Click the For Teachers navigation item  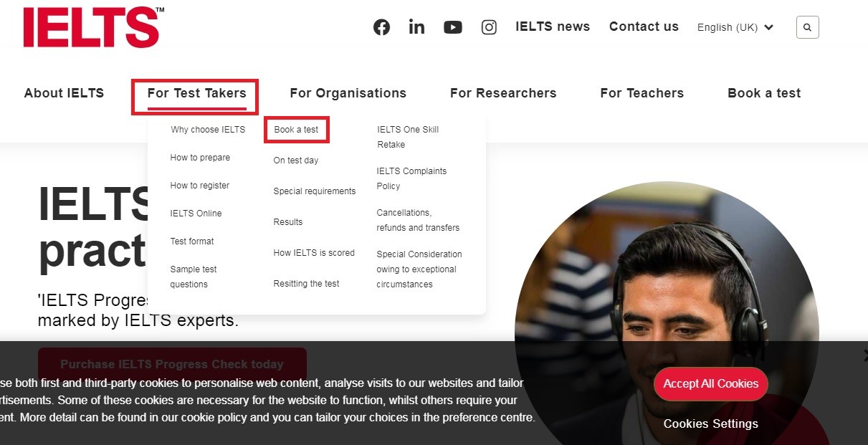(x=642, y=93)
